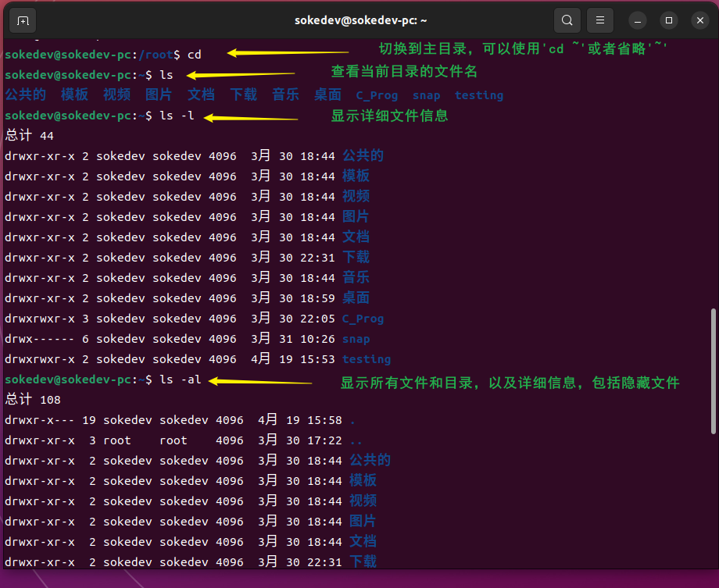Click C_Prog on the 22:05 line

(363, 319)
